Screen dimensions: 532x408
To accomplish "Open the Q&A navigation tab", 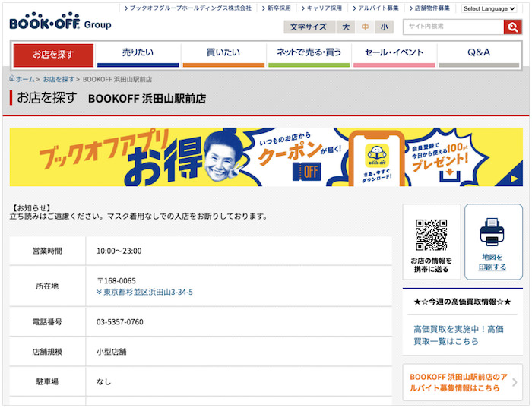I will [x=479, y=55].
